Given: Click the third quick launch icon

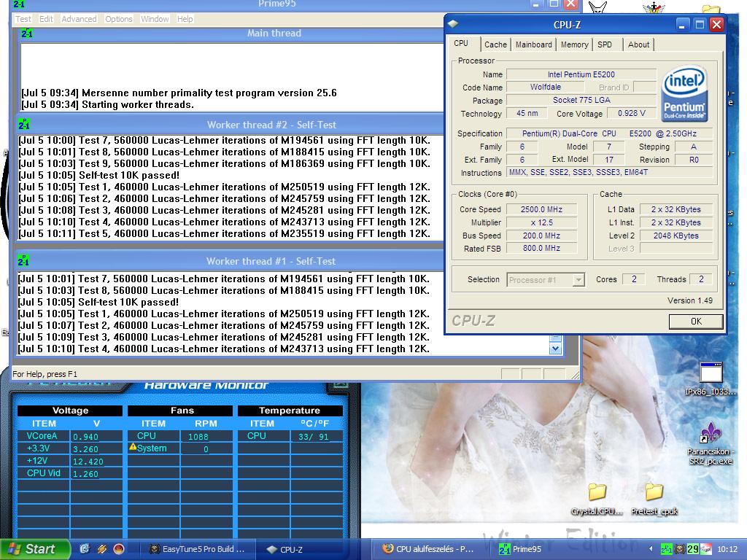Looking at the screenshot, I should click(x=119, y=549).
